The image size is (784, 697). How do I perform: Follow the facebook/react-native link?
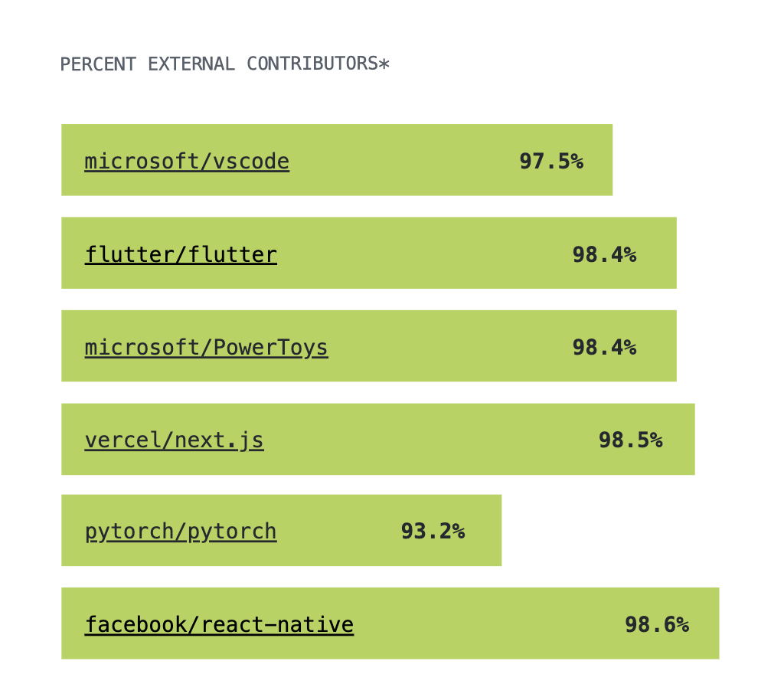[219, 624]
